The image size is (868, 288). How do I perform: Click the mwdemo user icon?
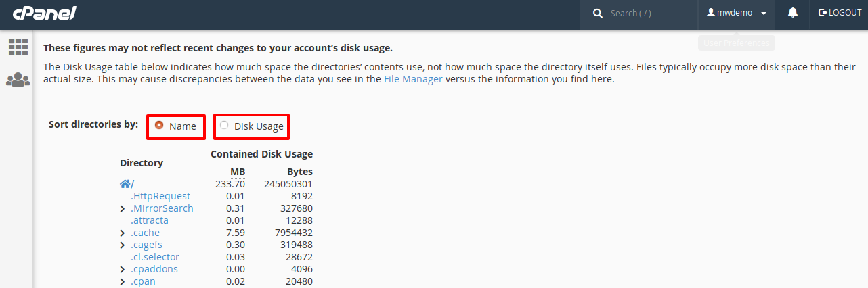(711, 13)
